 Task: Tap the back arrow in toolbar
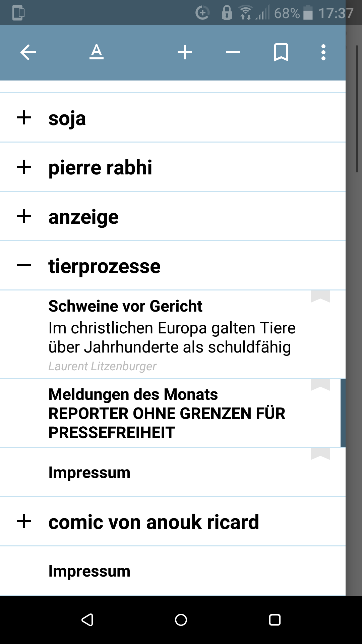(28, 52)
